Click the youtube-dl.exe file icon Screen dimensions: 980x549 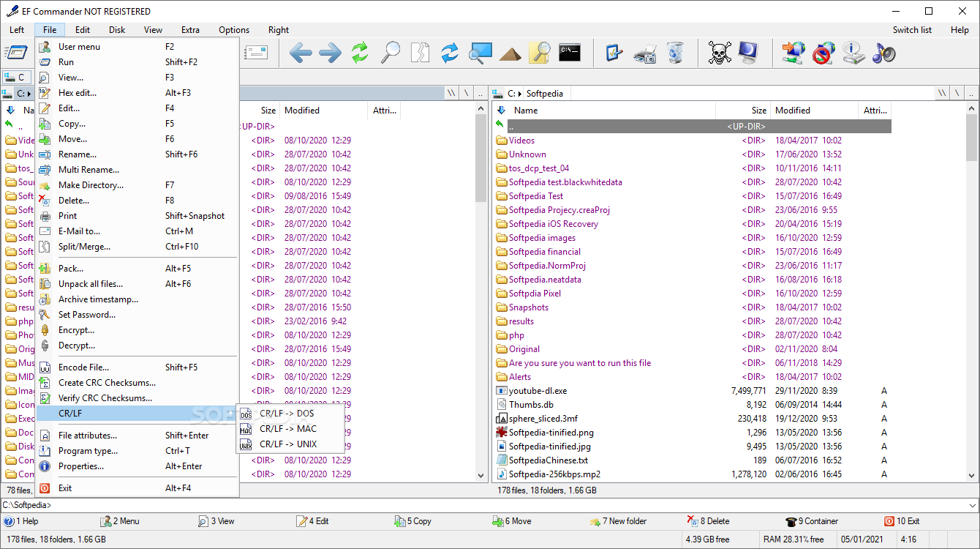coord(502,391)
